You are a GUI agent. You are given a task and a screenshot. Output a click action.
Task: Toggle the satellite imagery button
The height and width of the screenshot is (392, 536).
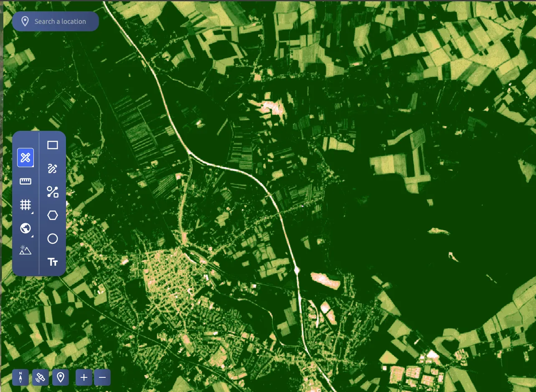[41, 377]
